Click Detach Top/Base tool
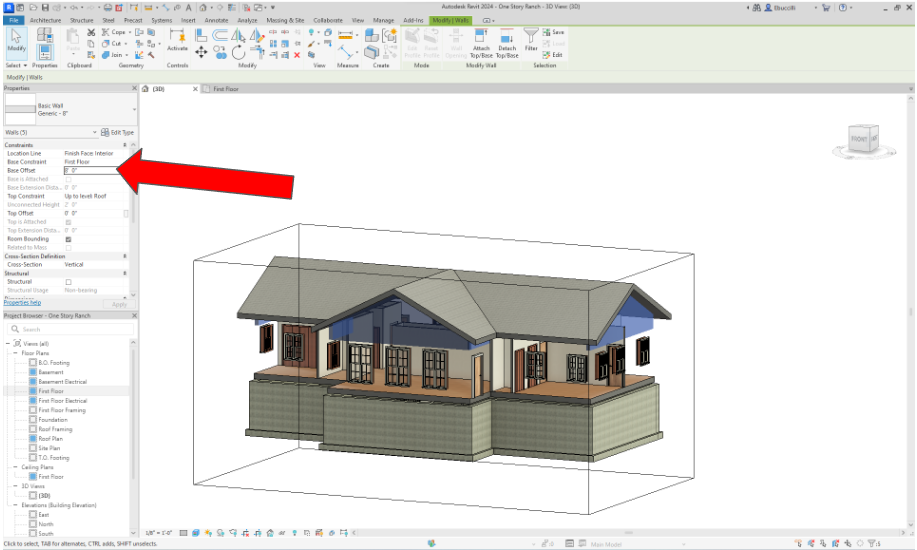The height and width of the screenshot is (550, 917). [x=507, y=43]
